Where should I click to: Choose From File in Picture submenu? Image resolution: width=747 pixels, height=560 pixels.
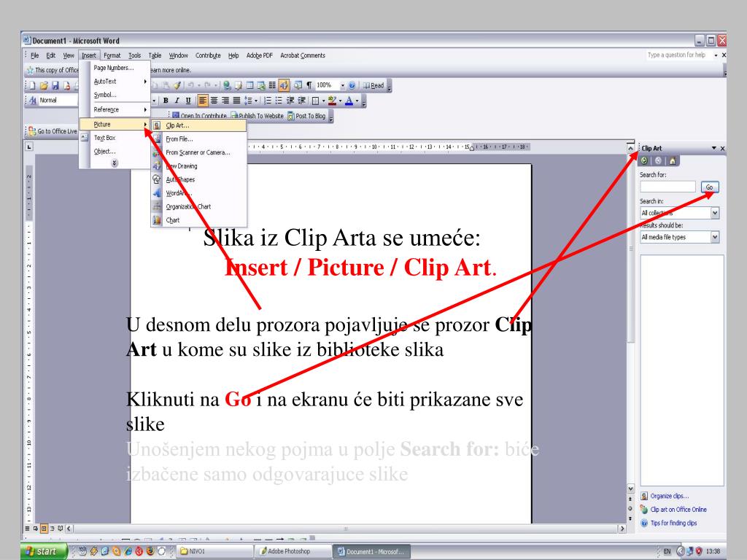(198, 139)
